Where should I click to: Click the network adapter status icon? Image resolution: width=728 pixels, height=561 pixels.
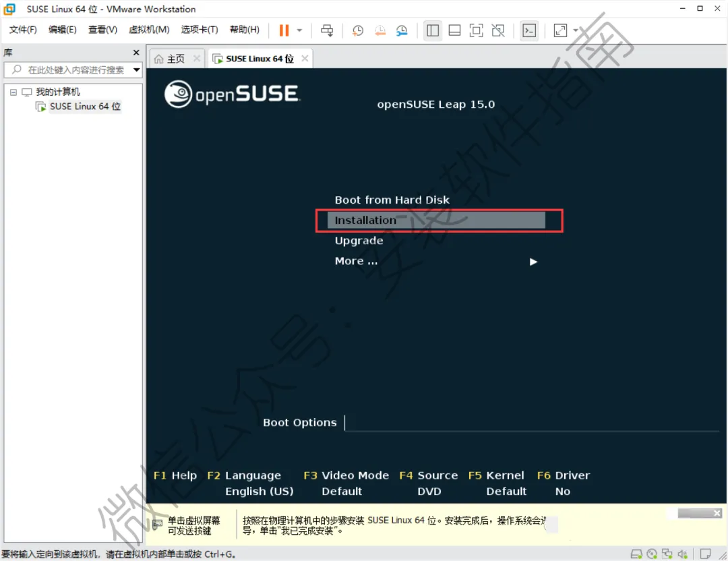pos(667,554)
